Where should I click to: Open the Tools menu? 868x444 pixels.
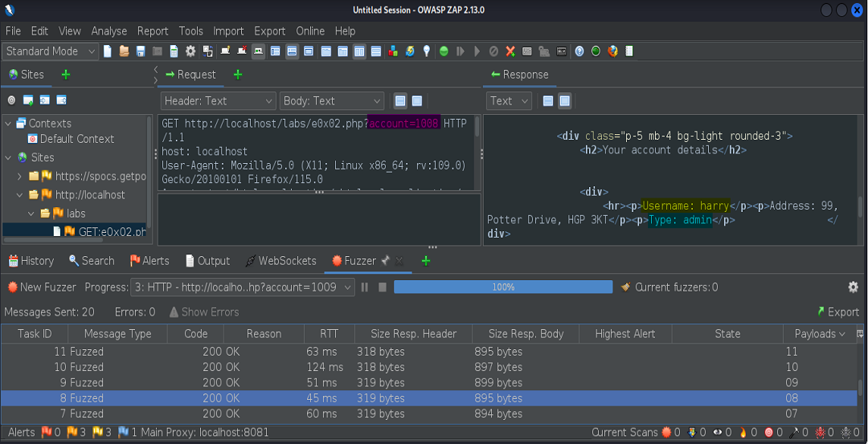pyautogui.click(x=191, y=31)
